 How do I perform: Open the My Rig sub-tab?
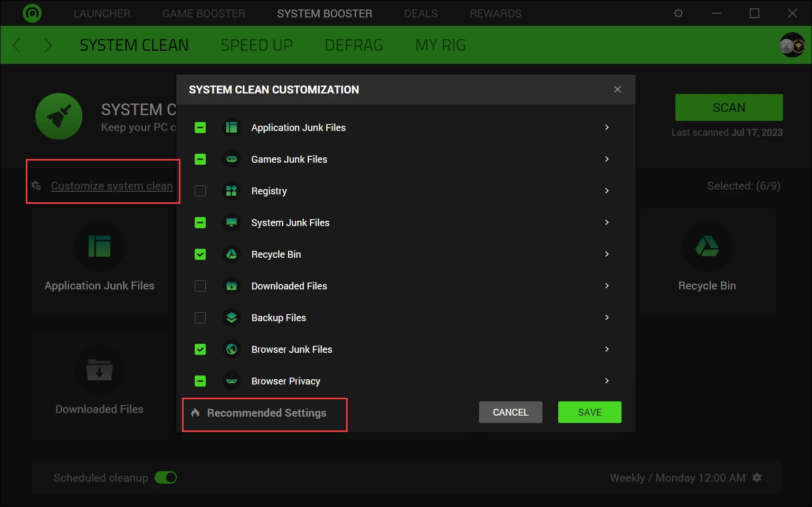coord(441,45)
